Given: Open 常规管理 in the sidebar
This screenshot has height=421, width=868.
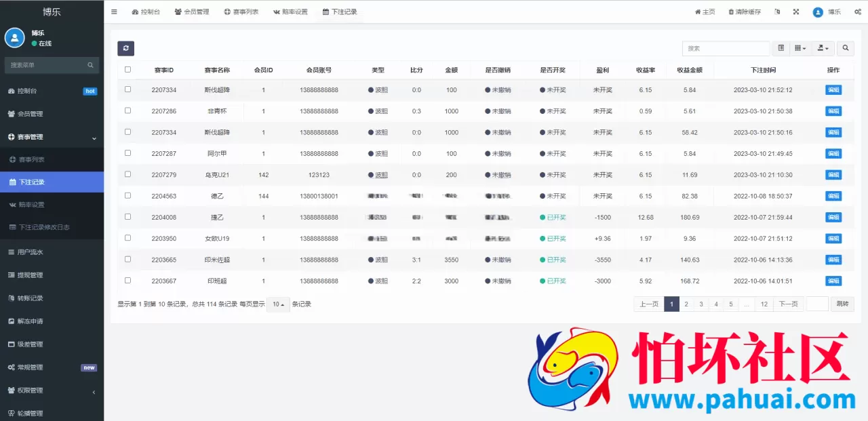Looking at the screenshot, I should click(52, 367).
